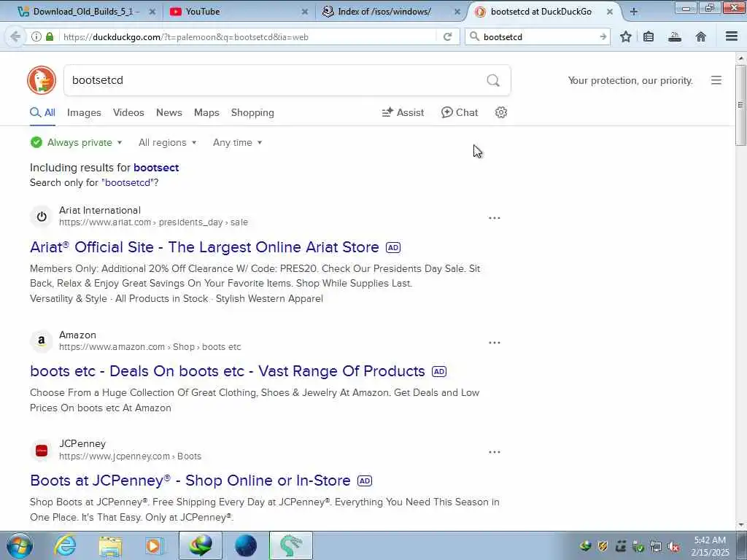Go arrow in browser search bar
The image size is (747, 560).
click(x=603, y=36)
